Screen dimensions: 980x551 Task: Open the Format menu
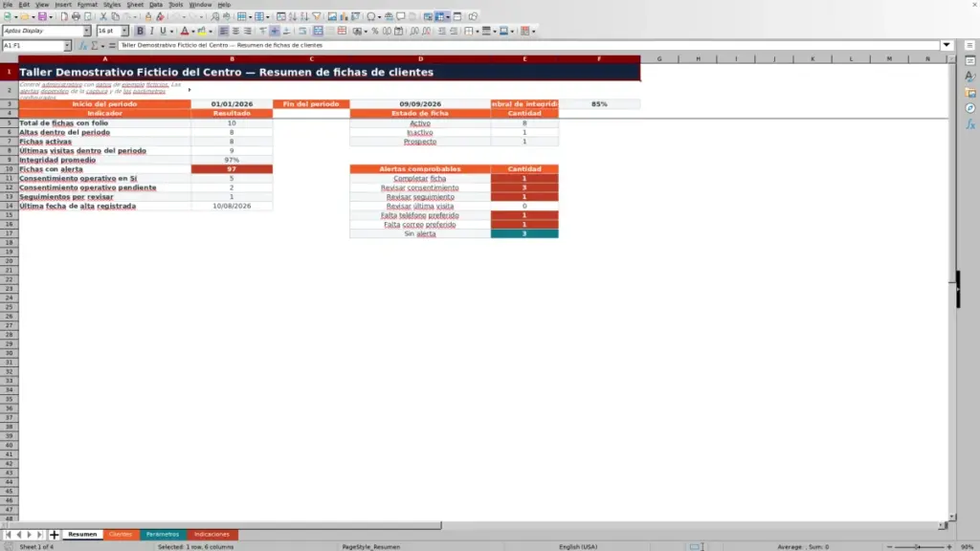[x=87, y=5]
